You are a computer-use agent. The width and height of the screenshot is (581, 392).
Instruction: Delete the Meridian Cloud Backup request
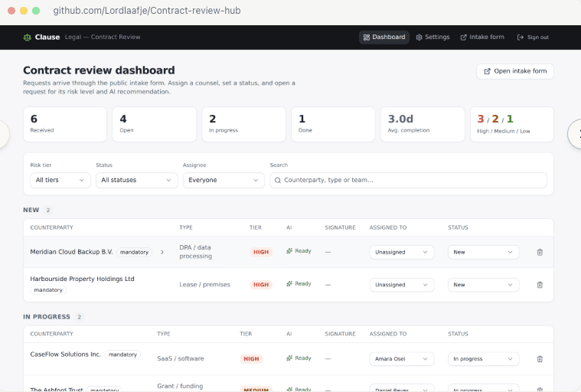coord(540,253)
